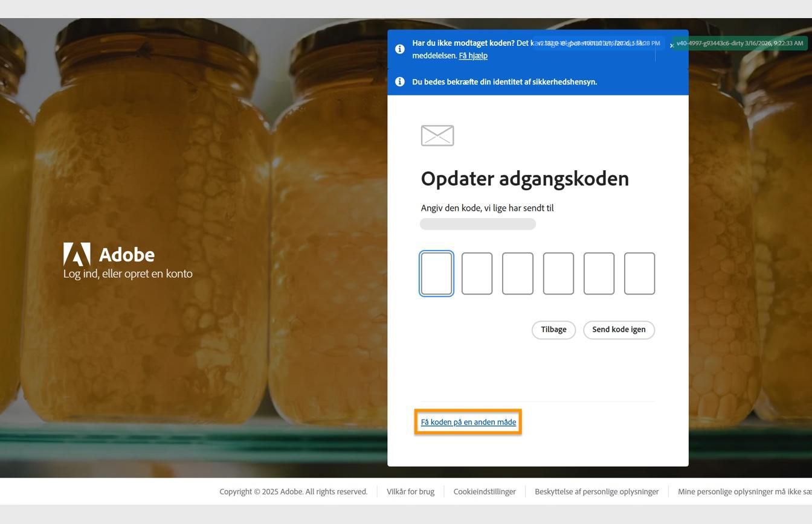Image resolution: width=812 pixels, height=524 pixels.
Task: Click the Adobe logo icon
Action: 76,254
